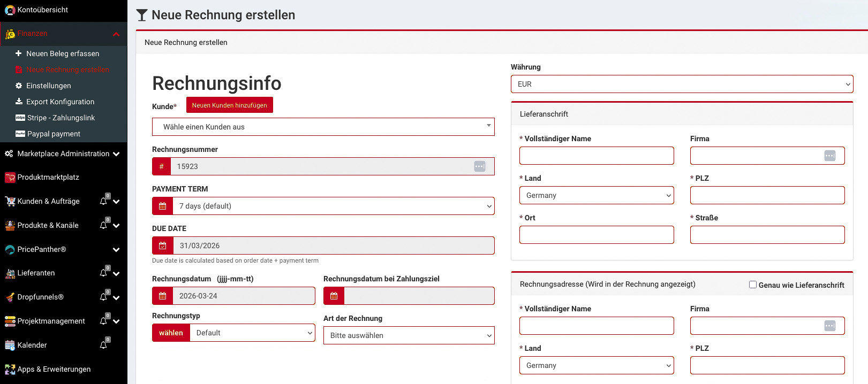868x384 pixels.
Task: Click Lieferanschrift Vollständiger Name field
Action: [597, 156]
